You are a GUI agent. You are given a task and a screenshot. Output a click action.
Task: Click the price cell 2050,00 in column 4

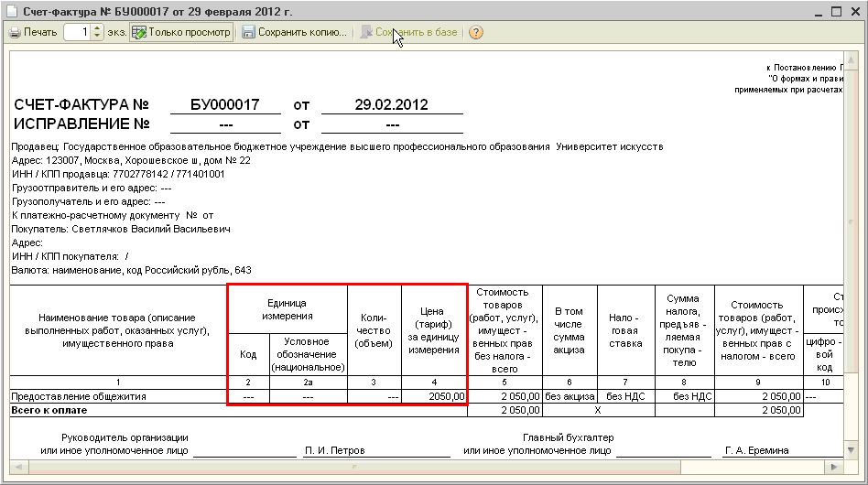(x=434, y=396)
